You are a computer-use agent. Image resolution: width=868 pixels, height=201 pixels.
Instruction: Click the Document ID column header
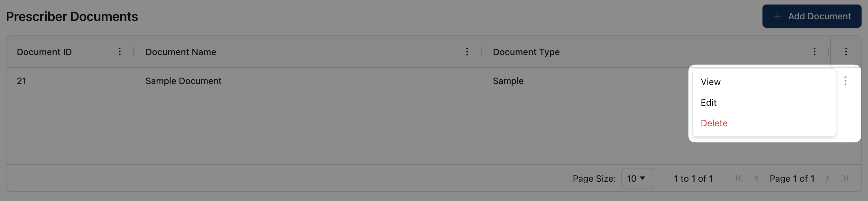click(44, 52)
